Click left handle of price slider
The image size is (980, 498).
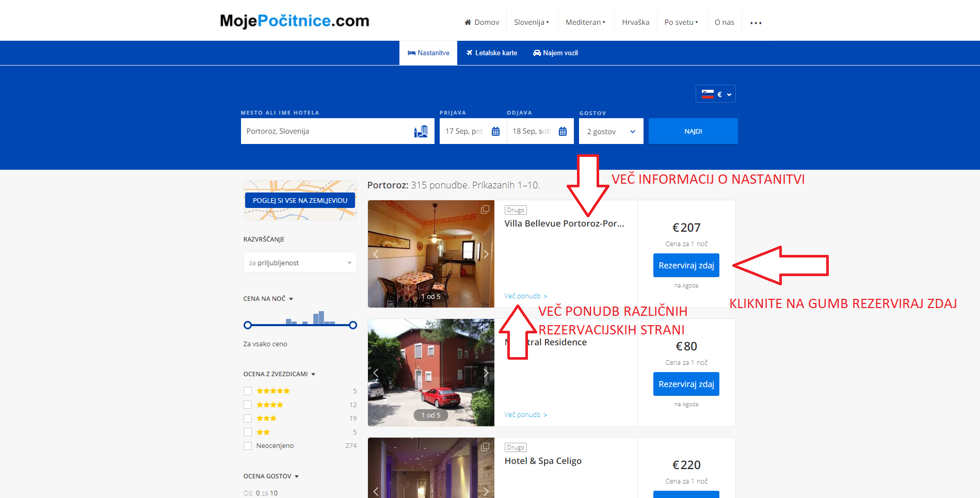pyautogui.click(x=248, y=325)
